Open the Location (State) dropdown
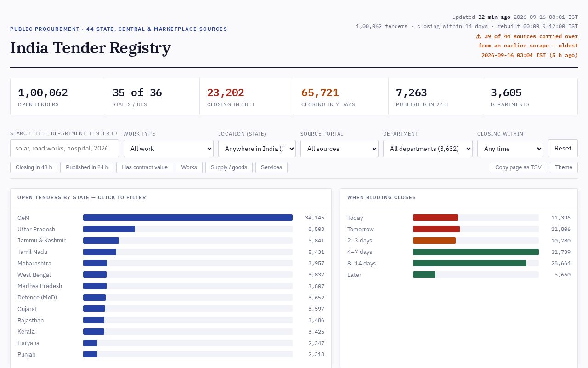 click(x=257, y=149)
